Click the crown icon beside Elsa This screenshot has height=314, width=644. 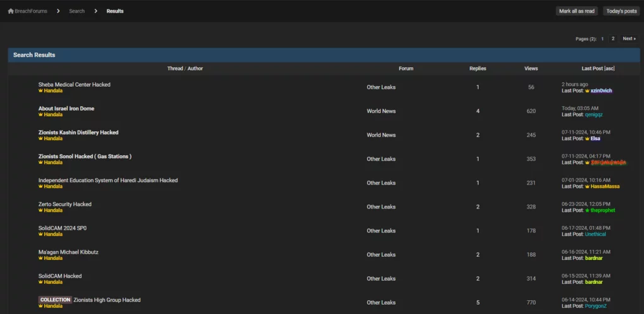[x=587, y=139]
